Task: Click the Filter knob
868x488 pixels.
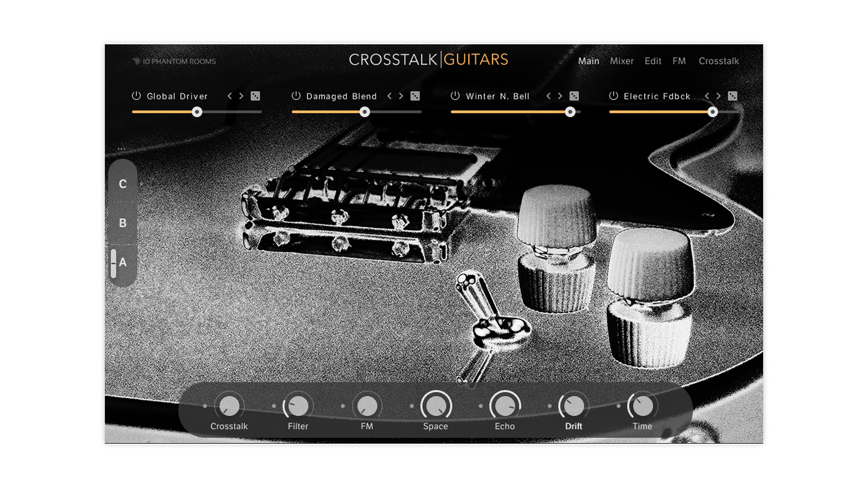Action: pos(298,406)
